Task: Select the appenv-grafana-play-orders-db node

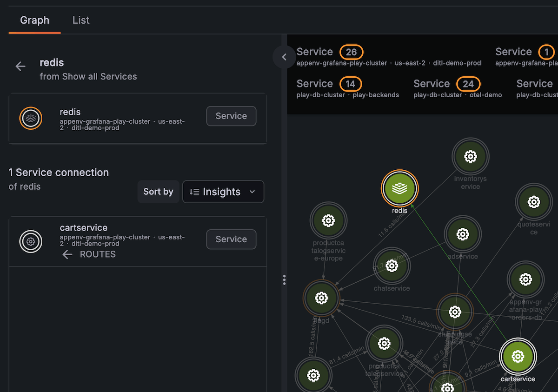Action: [x=525, y=279]
